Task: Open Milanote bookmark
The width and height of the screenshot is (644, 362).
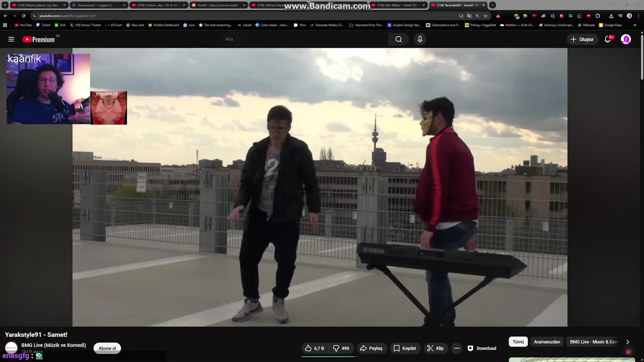Action: (586, 25)
